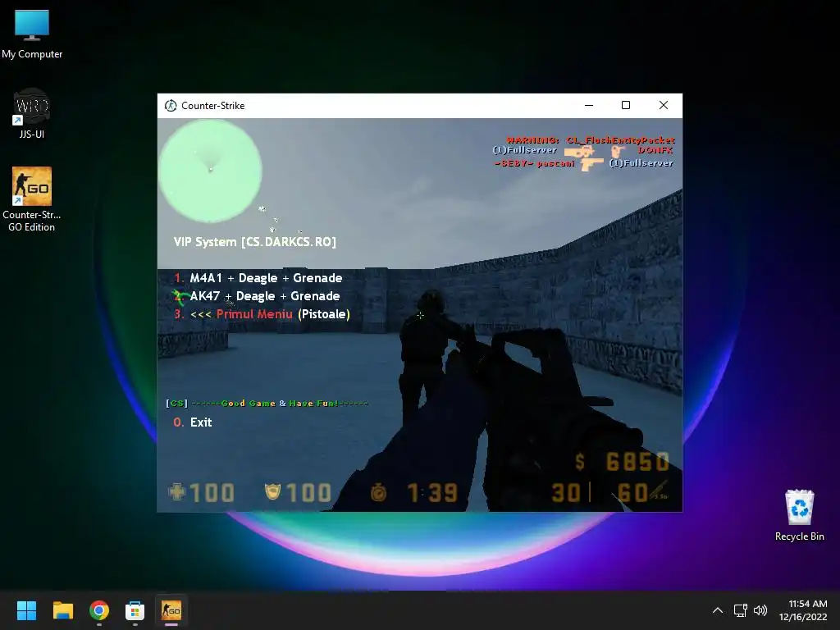The image size is (840, 630).
Task: Launch Counter-Strike GO Edition desktop shortcut
Action: (32, 199)
